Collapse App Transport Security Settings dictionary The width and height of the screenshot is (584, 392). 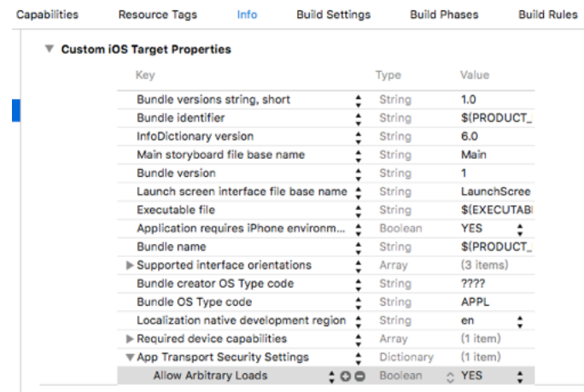130,358
